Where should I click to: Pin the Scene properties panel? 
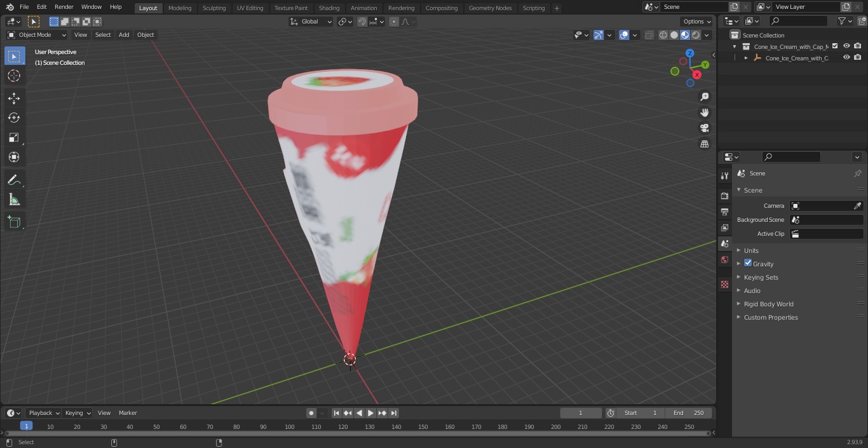(x=857, y=173)
